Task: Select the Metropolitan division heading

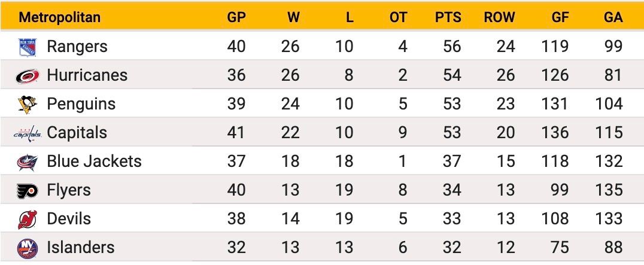Action: [x=60, y=17]
